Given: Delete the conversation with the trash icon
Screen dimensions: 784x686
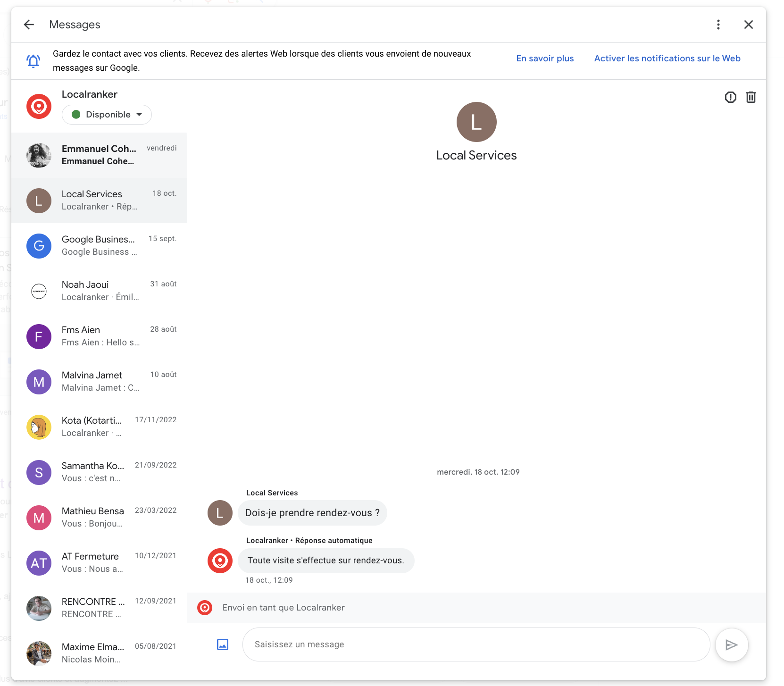Looking at the screenshot, I should click(751, 97).
